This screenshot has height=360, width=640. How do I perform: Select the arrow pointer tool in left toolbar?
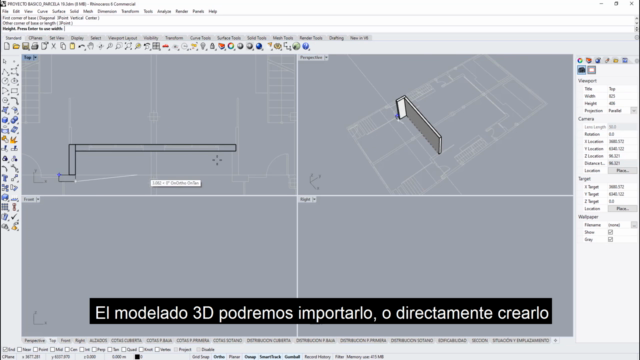(x=5, y=61)
